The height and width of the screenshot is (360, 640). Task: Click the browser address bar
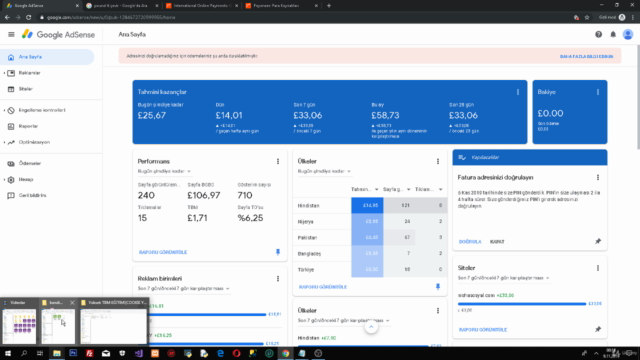[x=302, y=18]
